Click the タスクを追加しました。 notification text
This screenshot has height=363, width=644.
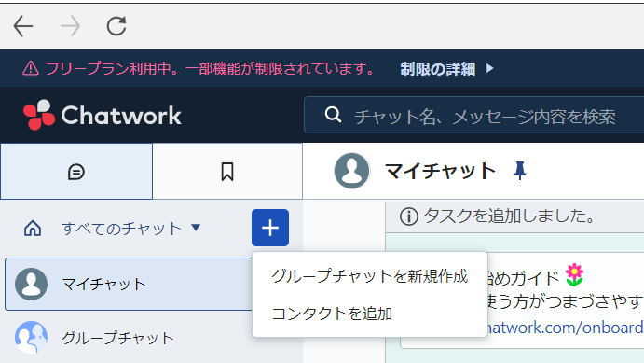(509, 216)
